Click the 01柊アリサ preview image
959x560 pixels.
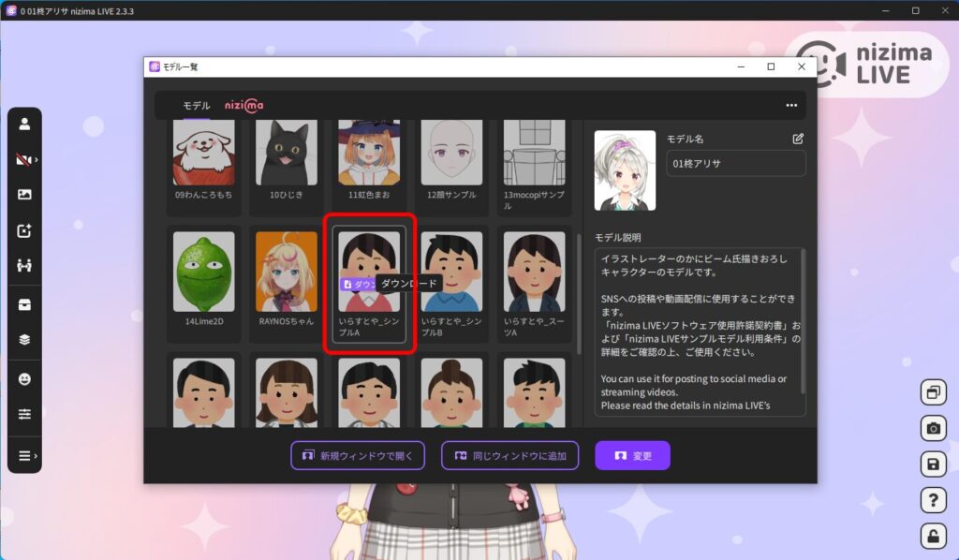[x=625, y=170]
